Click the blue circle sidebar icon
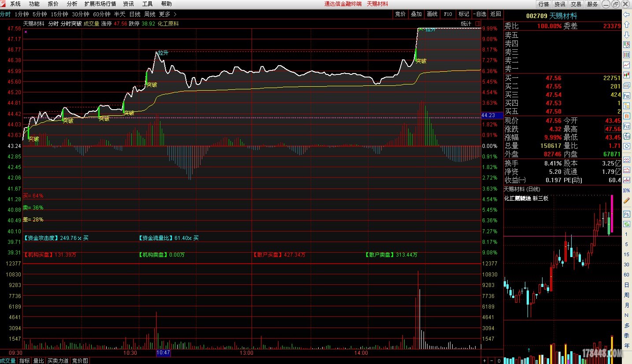The image size is (632, 364). click(x=626, y=146)
